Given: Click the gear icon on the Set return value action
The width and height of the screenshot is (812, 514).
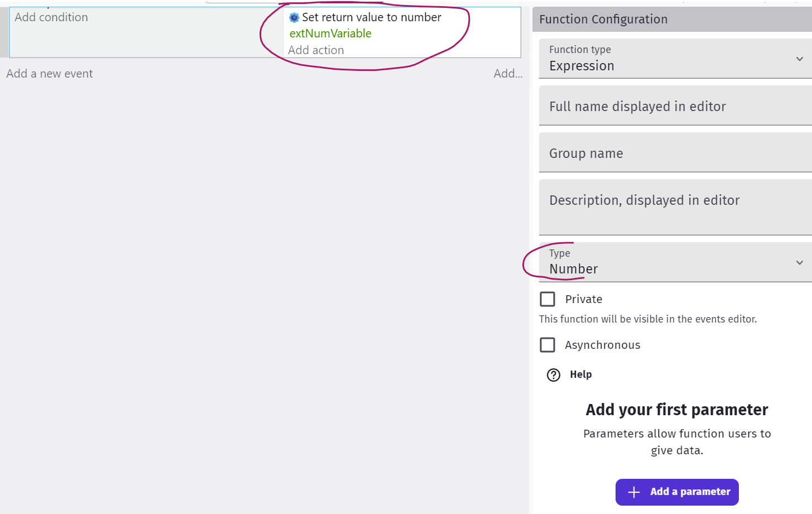Looking at the screenshot, I should tap(294, 17).
